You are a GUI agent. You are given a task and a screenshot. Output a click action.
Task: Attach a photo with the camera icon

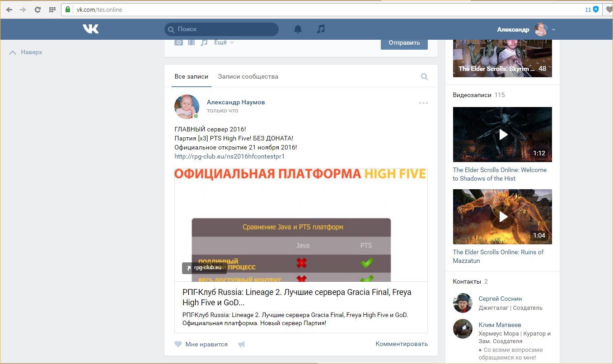[179, 42]
